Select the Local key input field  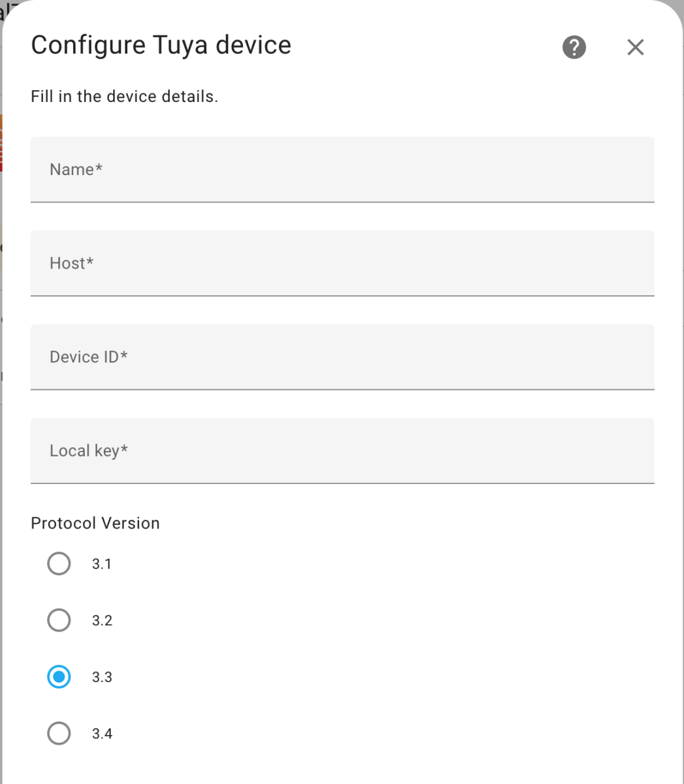pos(342,451)
